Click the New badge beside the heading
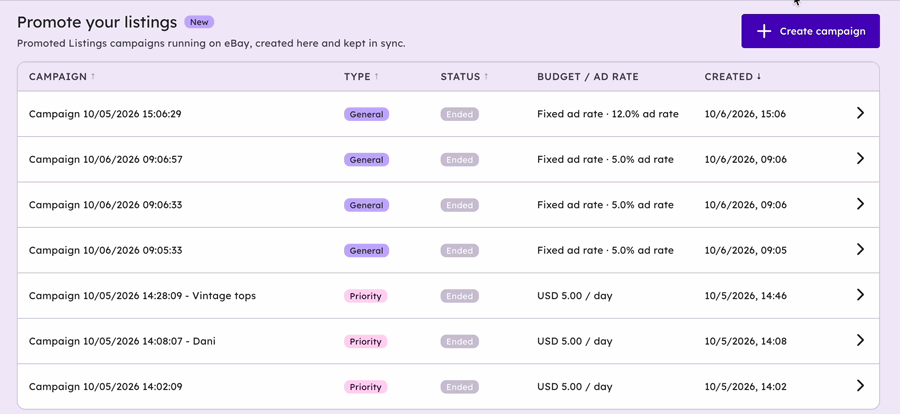This screenshot has height=414, width=900. point(199,22)
